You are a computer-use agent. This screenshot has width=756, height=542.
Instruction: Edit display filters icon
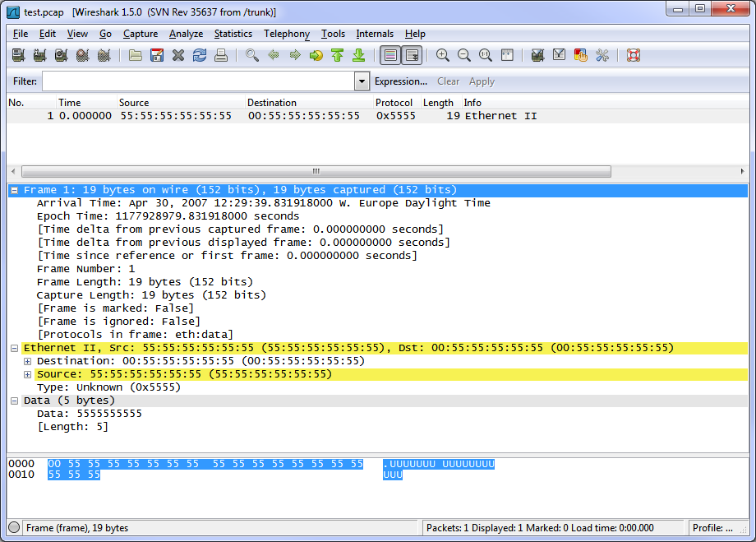tap(560, 55)
